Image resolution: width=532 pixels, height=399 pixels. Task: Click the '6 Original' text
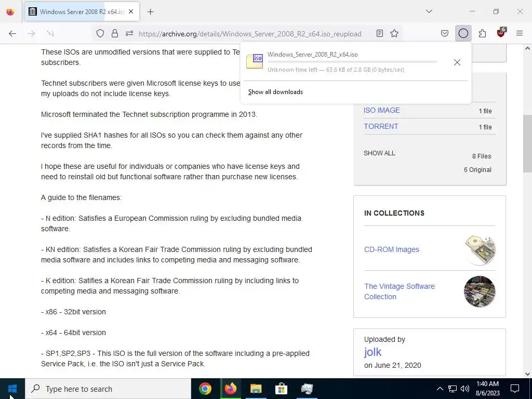[x=477, y=170]
